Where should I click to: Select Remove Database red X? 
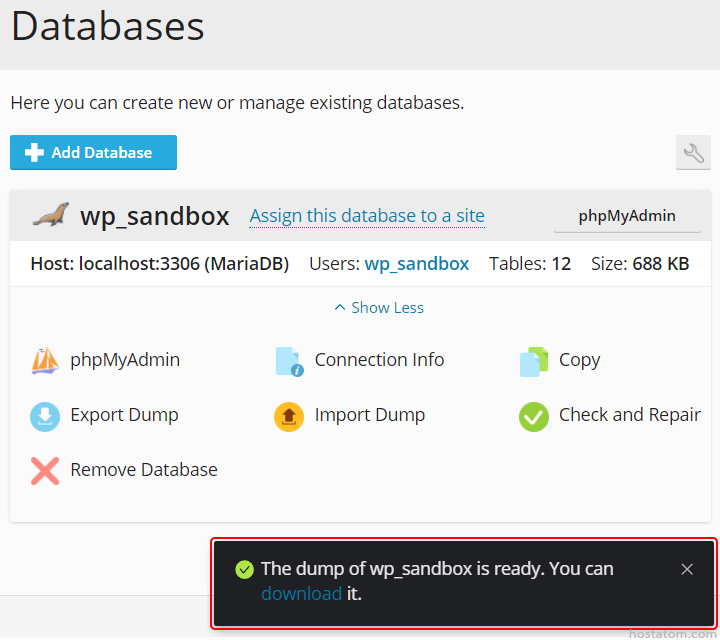tap(45, 471)
